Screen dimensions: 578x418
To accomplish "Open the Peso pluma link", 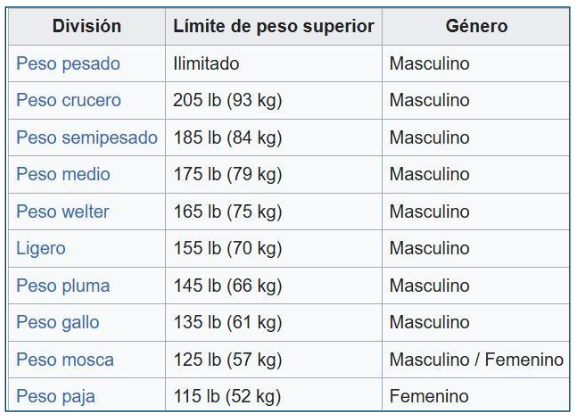I will (63, 286).
